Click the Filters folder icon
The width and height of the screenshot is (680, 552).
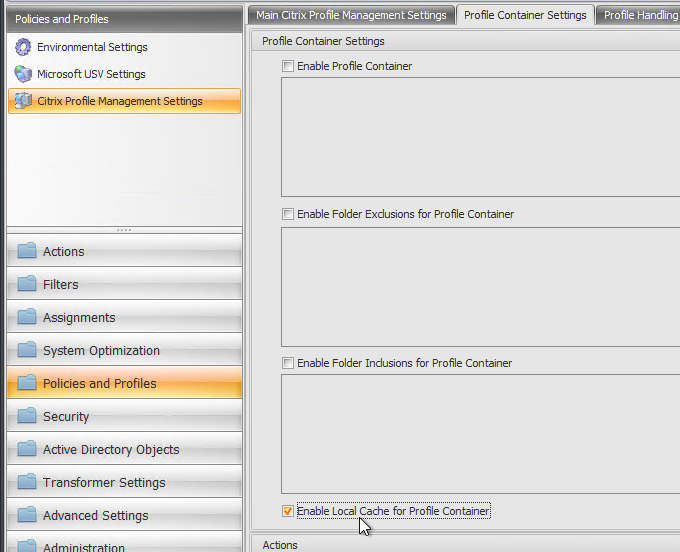(x=27, y=284)
